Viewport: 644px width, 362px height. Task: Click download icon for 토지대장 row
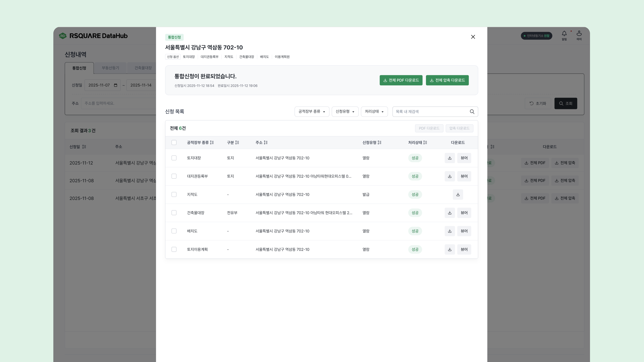coord(449,158)
